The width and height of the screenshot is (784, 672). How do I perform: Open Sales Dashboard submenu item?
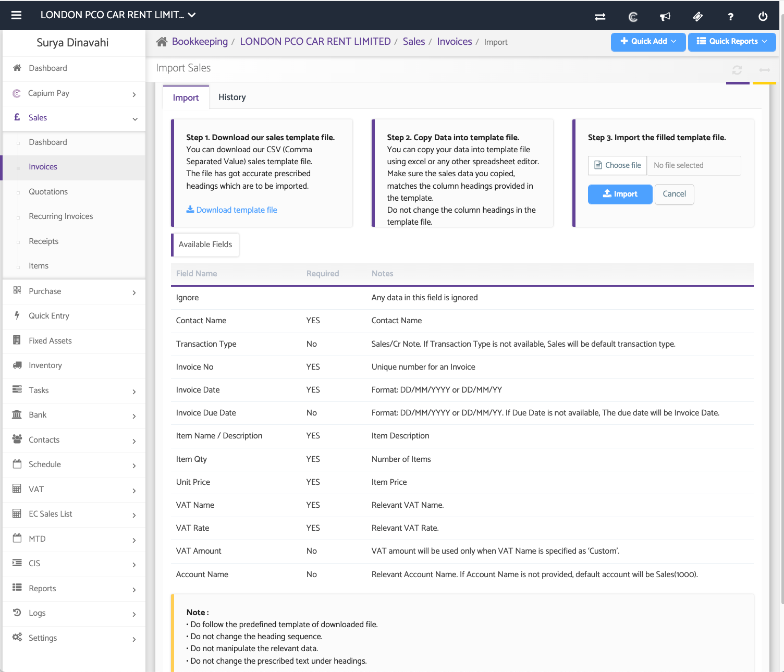(47, 142)
